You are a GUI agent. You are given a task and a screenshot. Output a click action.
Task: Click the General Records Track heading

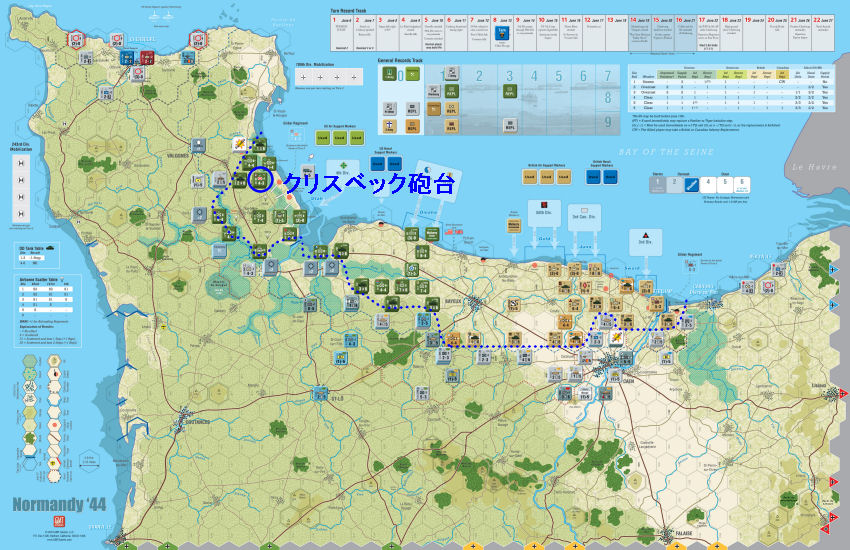tap(401, 60)
